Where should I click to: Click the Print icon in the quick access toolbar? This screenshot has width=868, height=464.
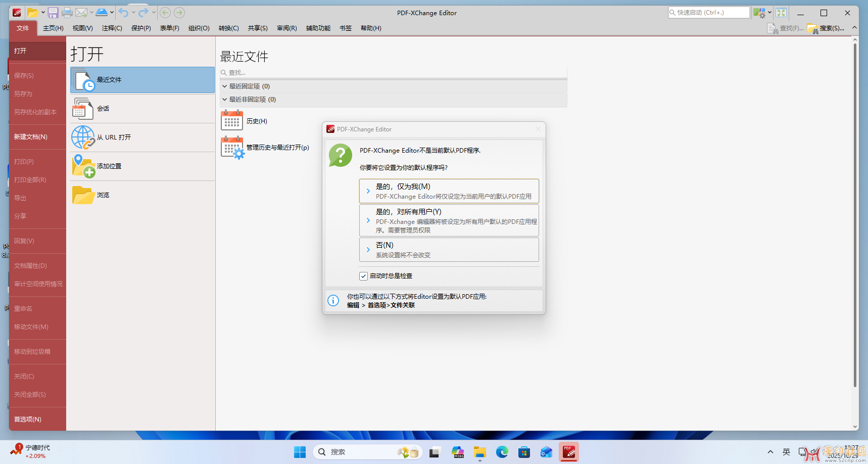coord(67,13)
